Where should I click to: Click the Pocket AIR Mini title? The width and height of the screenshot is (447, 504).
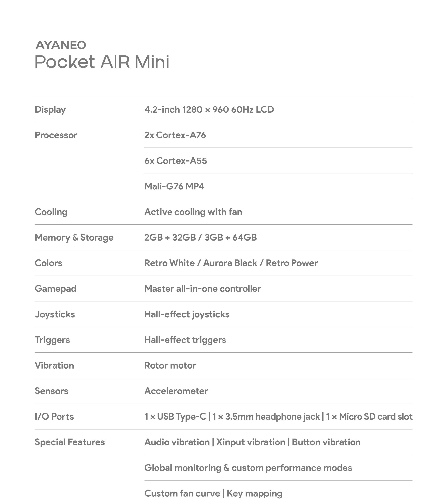(x=102, y=62)
